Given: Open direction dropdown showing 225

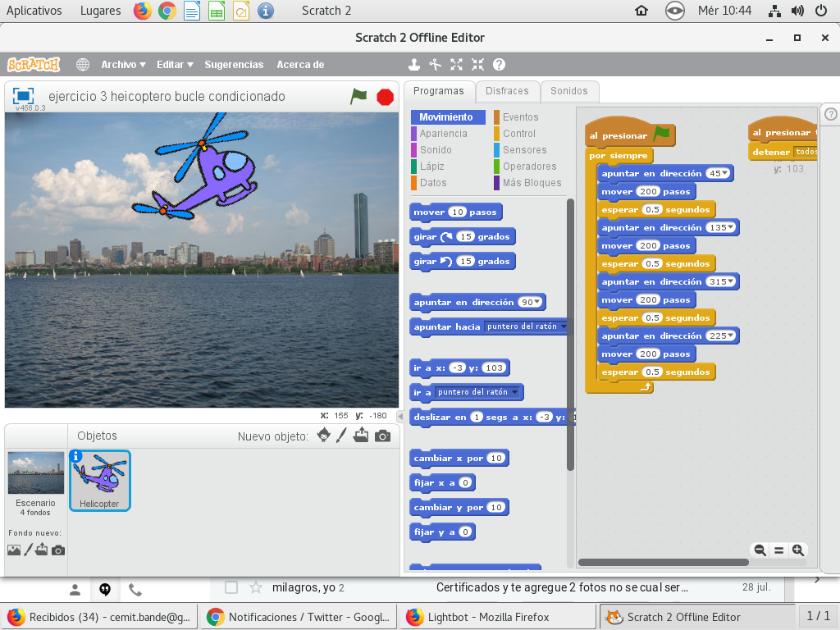Looking at the screenshot, I should (730, 336).
